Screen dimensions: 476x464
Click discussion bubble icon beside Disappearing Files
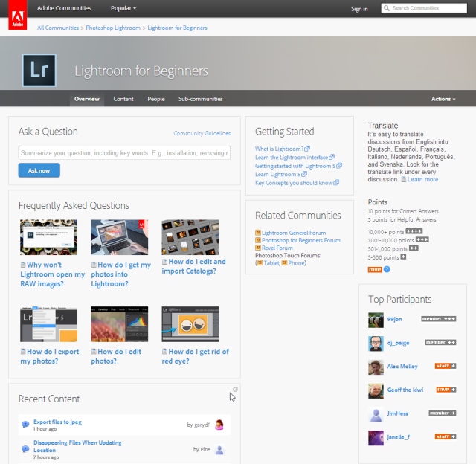[x=25, y=448]
